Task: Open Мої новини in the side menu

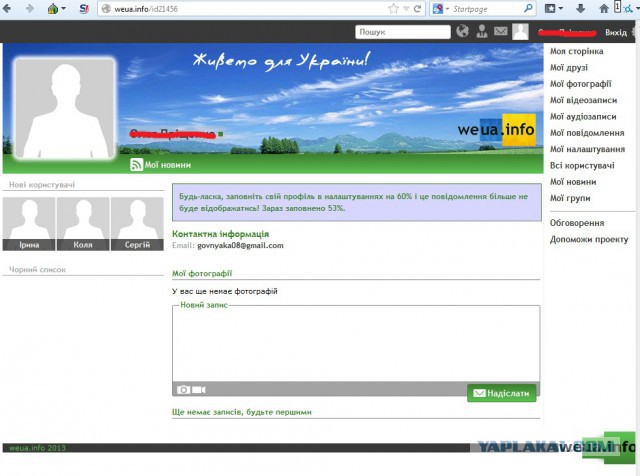Action: (573, 182)
